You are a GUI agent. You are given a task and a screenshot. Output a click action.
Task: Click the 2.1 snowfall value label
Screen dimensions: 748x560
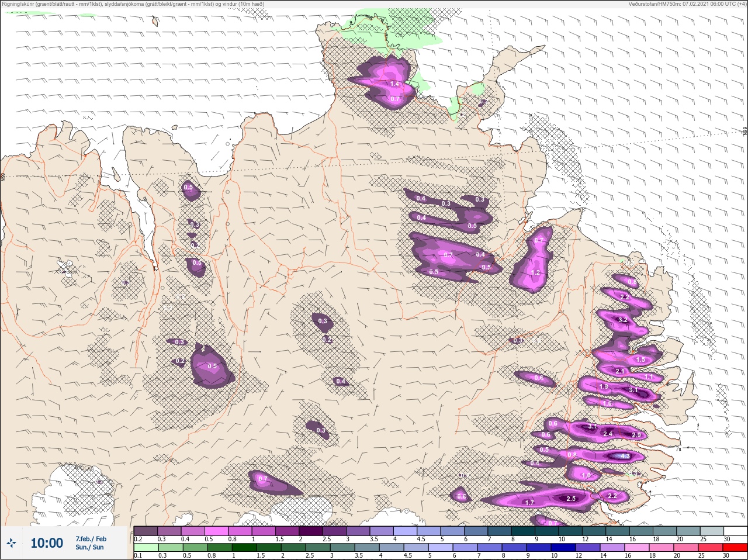(x=620, y=371)
